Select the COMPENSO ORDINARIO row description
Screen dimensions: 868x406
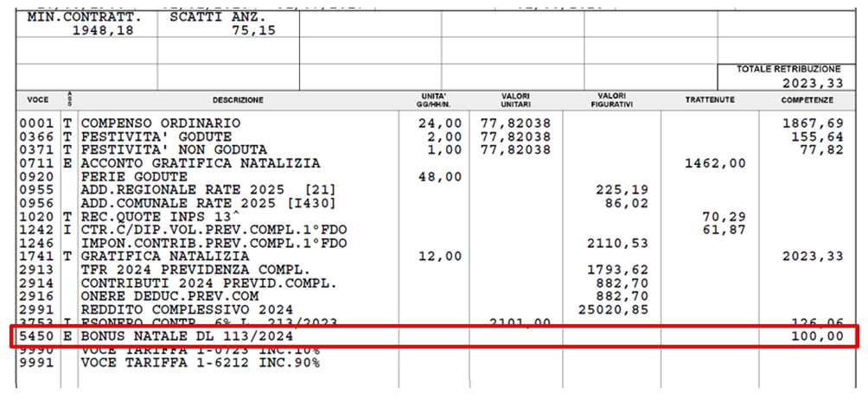(160, 124)
